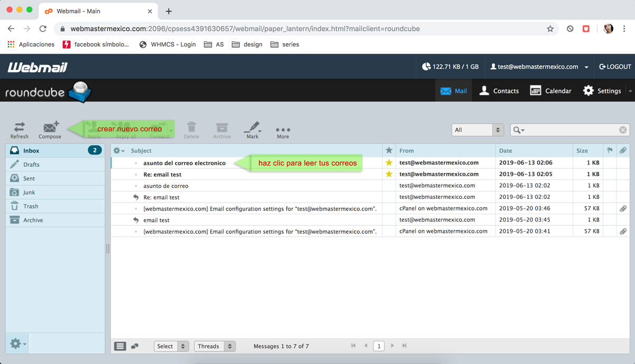
Task: Toggle star on "asunto del correo electronico"
Action: 389,163
